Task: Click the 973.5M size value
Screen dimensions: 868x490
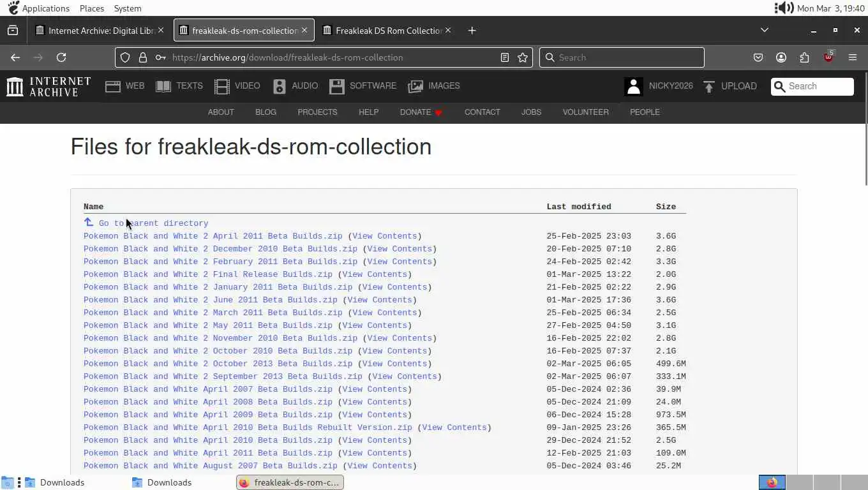Action: [x=671, y=415]
